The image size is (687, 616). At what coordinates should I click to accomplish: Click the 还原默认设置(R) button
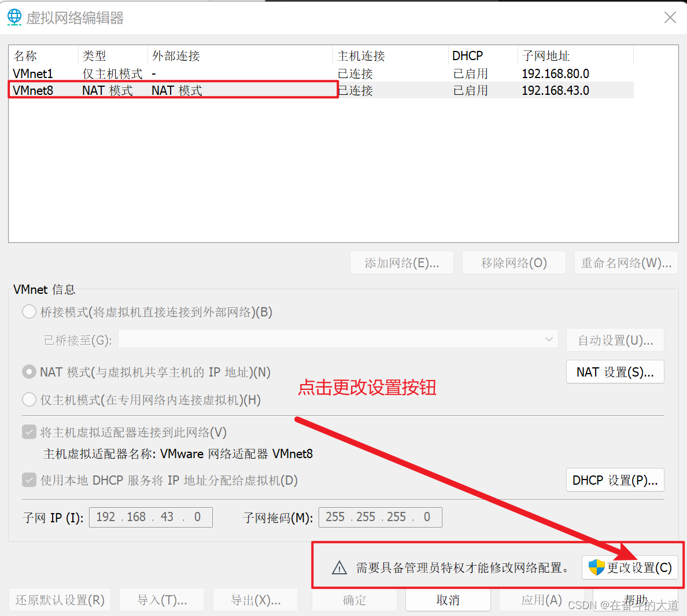pos(60,600)
